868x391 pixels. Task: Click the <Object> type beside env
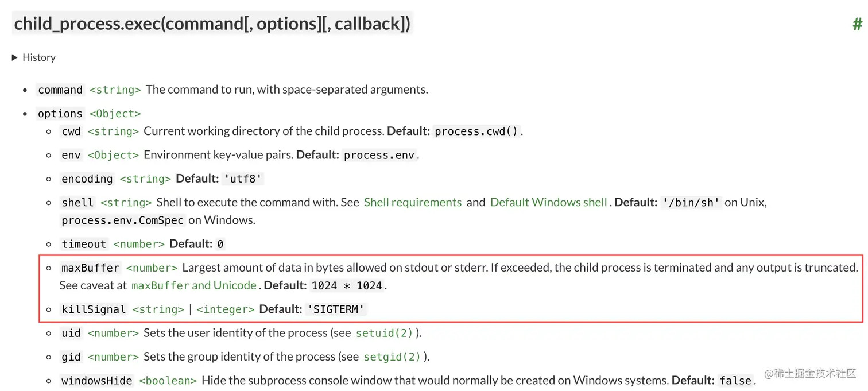(x=113, y=155)
